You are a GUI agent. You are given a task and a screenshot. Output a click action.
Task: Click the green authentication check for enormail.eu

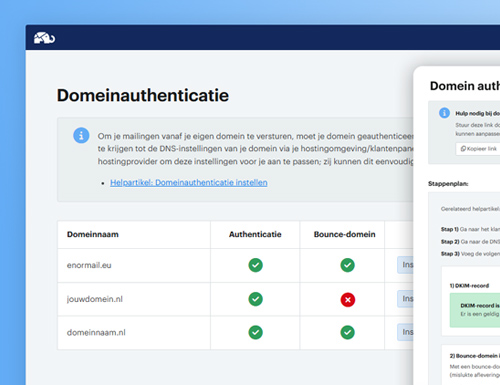point(255,265)
